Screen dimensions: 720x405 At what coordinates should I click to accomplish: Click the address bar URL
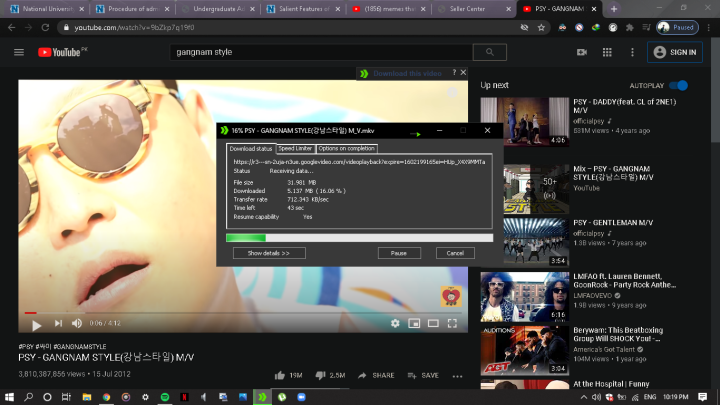coord(134,28)
